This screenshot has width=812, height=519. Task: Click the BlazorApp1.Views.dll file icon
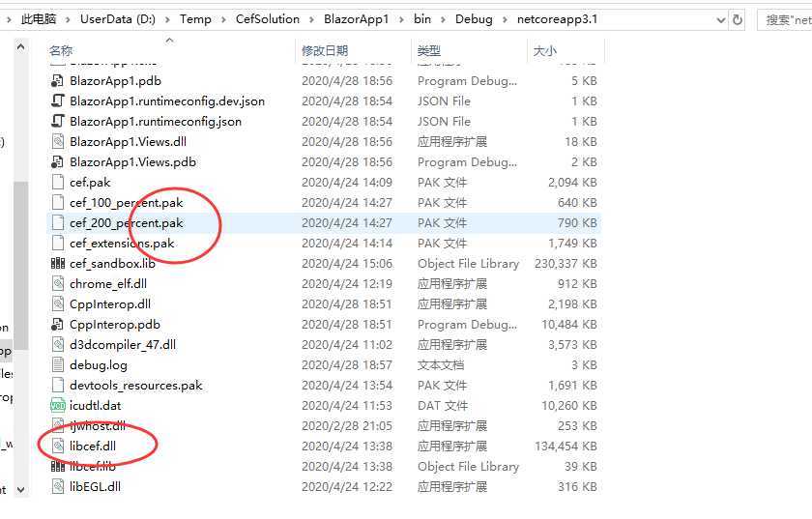coord(57,141)
